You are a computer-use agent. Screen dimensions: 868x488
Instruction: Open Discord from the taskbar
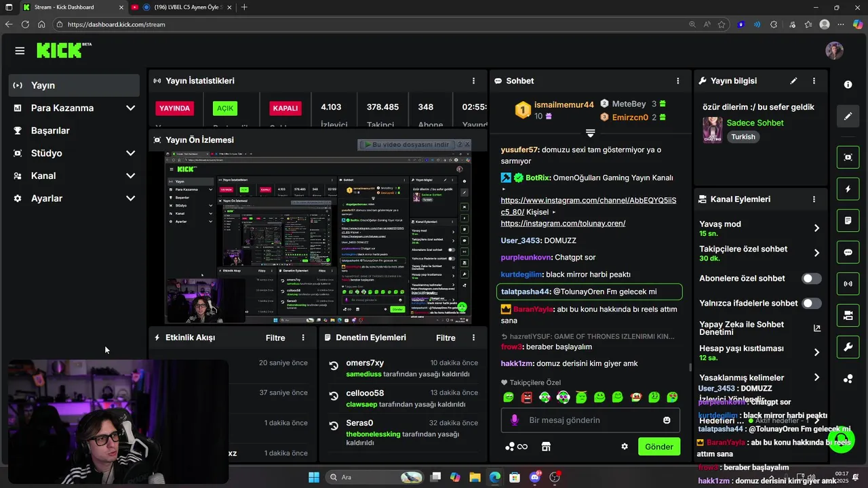click(x=535, y=477)
